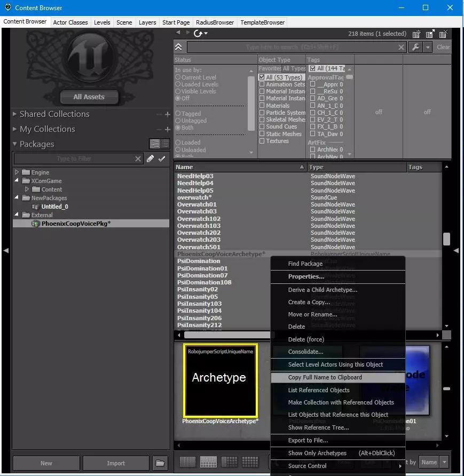Click the left panel collapse arrow
This screenshot has width=464, height=476.
pos(6,250)
